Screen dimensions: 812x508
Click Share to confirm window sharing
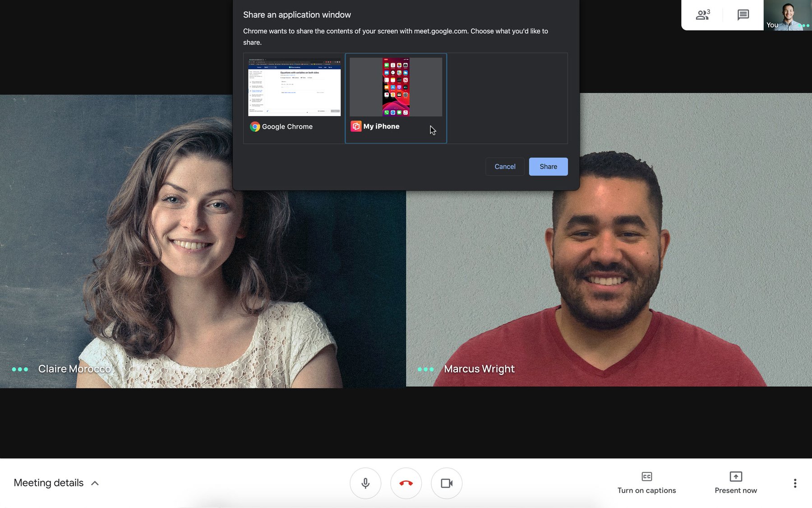(x=548, y=166)
